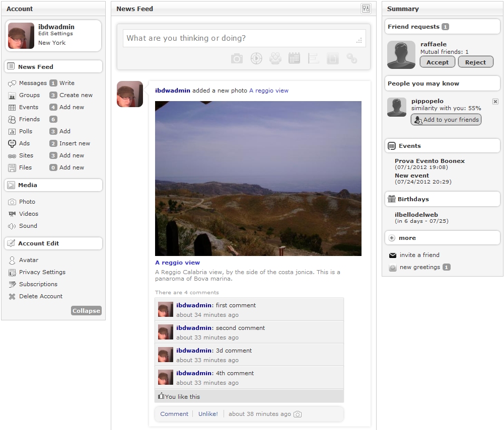
Task: Collapse the Account sidebar panel
Action: pyautogui.click(x=86, y=311)
